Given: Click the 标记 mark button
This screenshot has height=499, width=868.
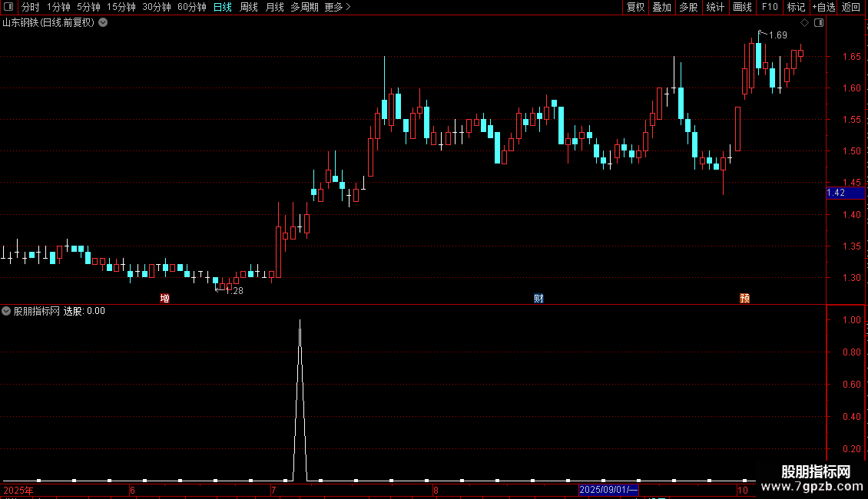Looking at the screenshot, I should tap(796, 7).
